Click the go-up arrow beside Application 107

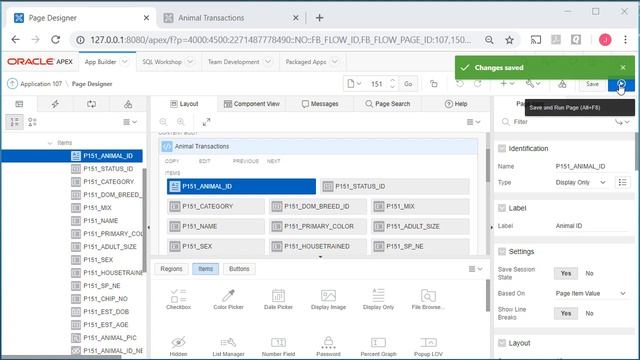coord(12,84)
